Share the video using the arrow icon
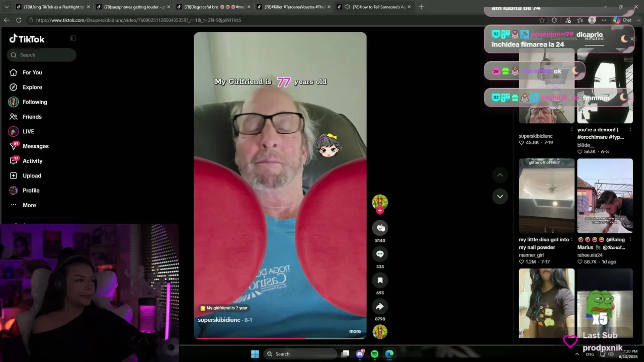 (x=380, y=306)
